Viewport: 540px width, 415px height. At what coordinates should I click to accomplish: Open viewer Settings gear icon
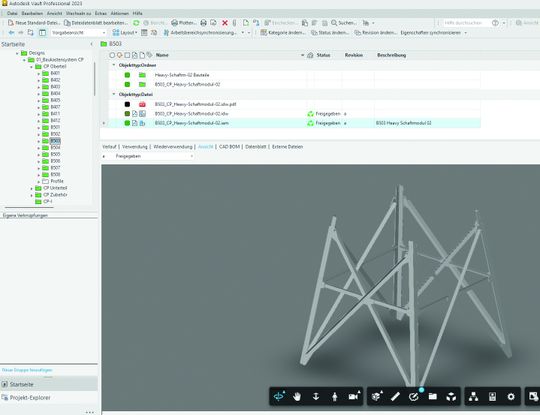click(511, 397)
